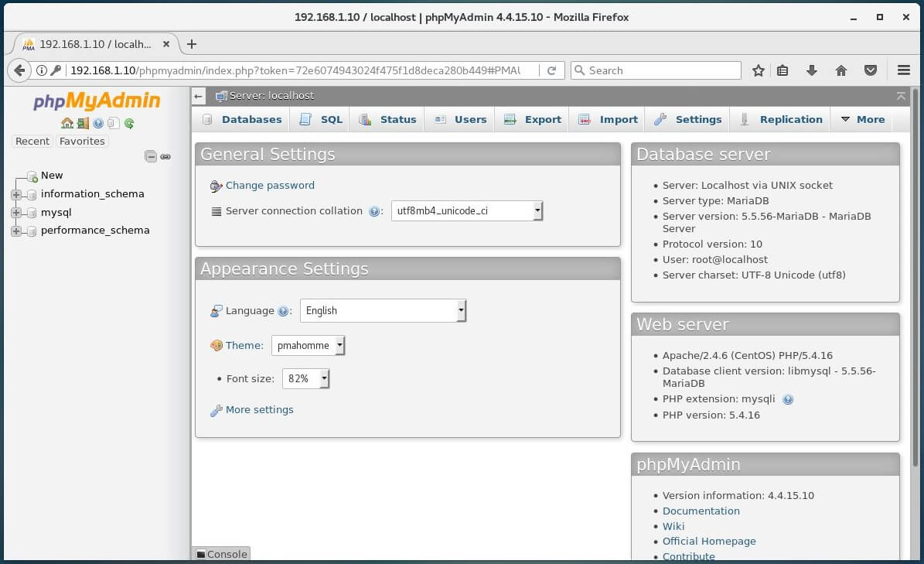Open the Status tab

coord(387,120)
